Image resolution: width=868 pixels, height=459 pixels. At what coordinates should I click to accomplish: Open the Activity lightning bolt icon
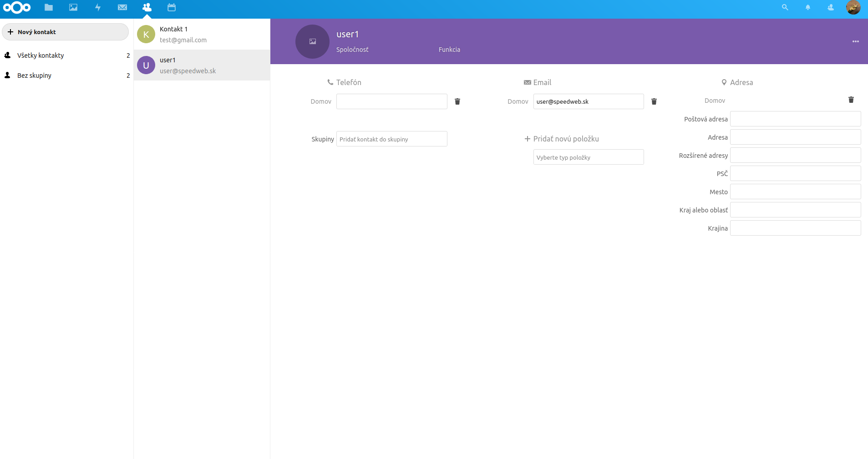pyautogui.click(x=98, y=7)
